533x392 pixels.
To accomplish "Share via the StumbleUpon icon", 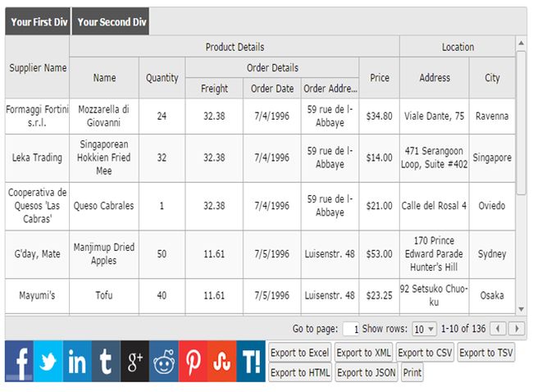I will 222,361.
